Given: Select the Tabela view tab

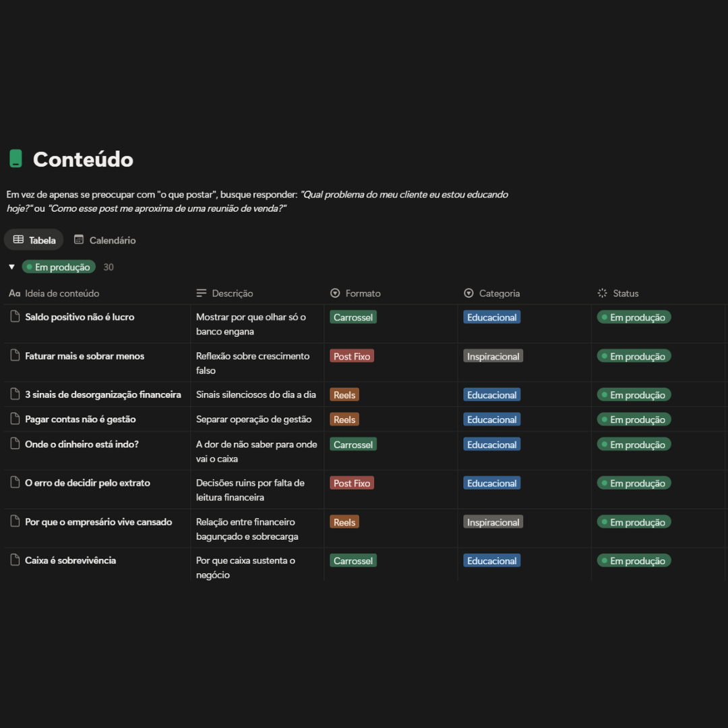Looking at the screenshot, I should pyautogui.click(x=34, y=240).
